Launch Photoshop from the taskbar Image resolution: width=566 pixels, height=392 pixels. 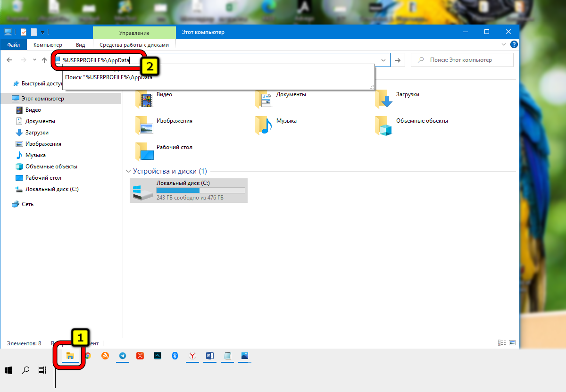pos(158,356)
